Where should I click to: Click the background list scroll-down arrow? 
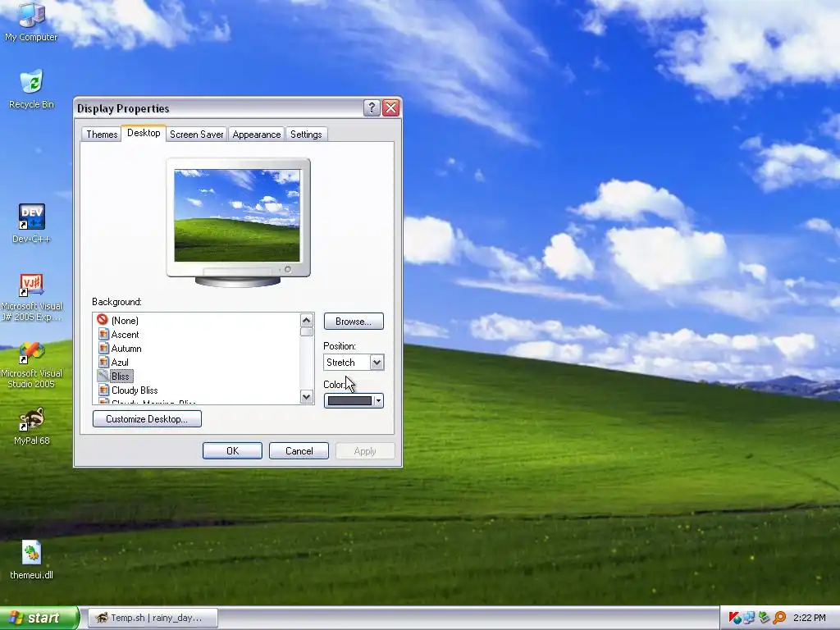tap(307, 397)
